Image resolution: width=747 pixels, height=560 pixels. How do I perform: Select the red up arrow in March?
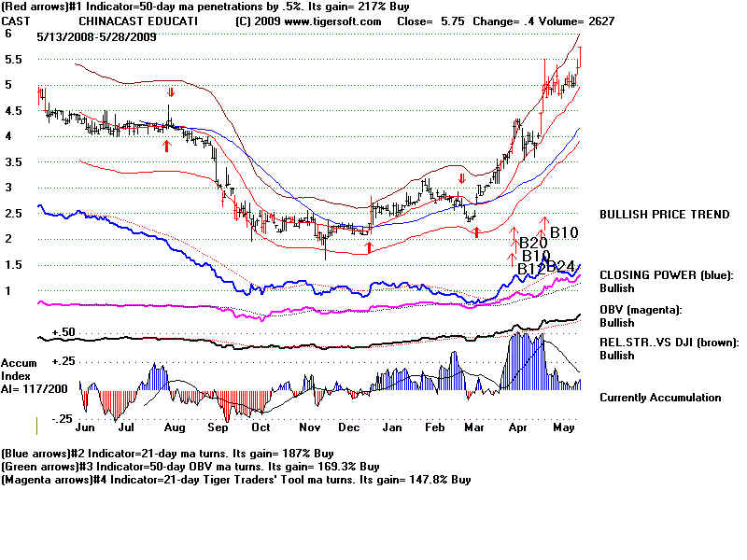[x=476, y=230]
